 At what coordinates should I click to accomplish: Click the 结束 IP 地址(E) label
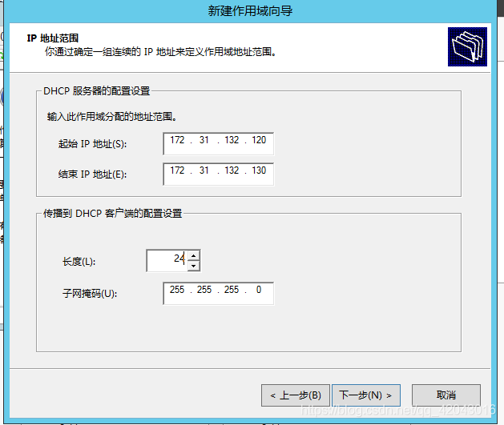click(x=93, y=174)
